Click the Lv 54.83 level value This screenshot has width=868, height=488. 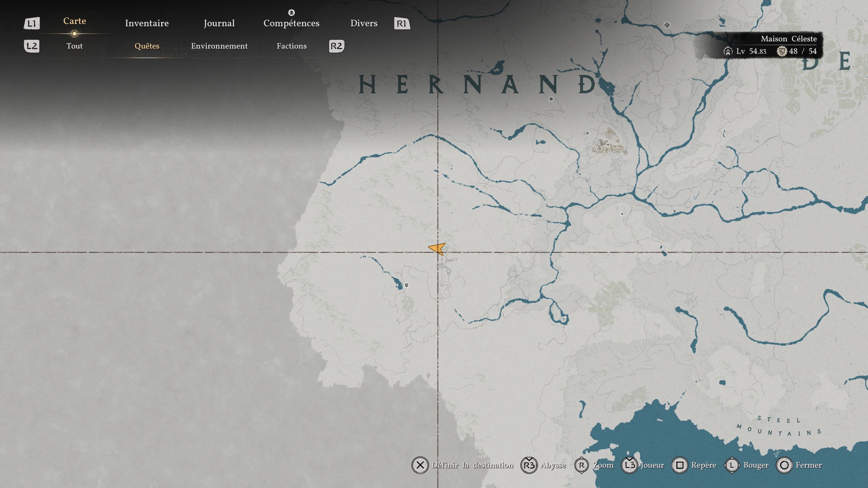751,51
